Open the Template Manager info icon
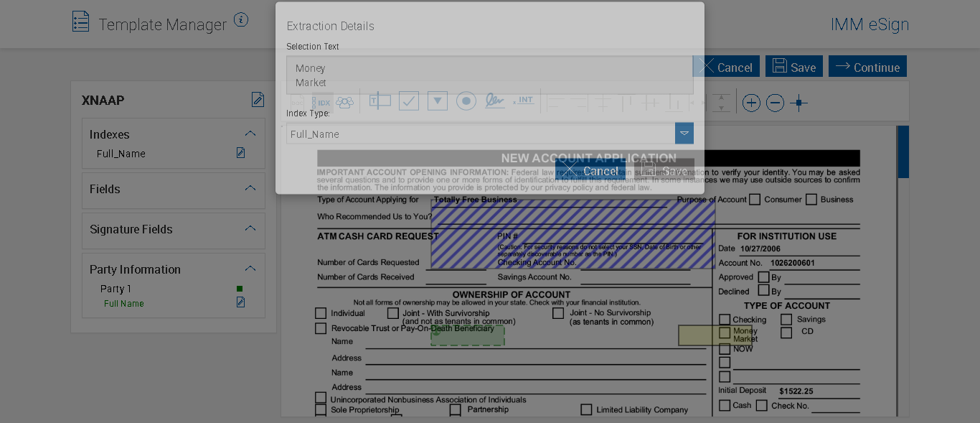The height and width of the screenshot is (423, 980). click(x=241, y=20)
